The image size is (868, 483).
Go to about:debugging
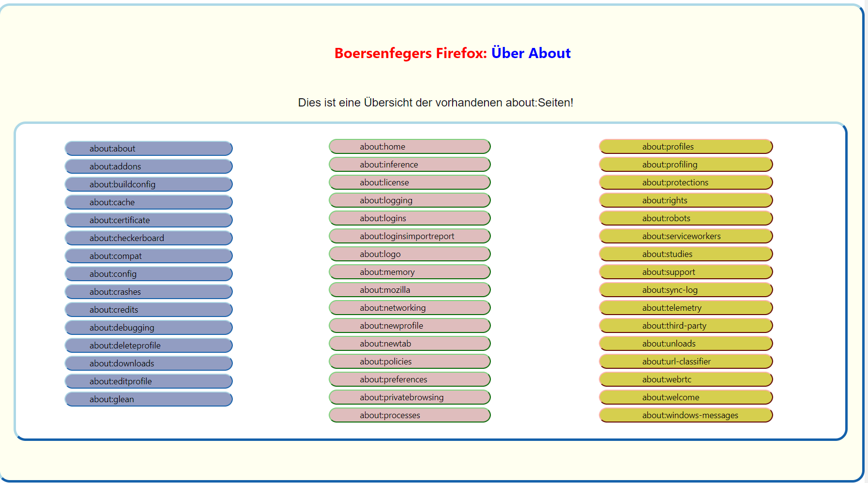[149, 328]
